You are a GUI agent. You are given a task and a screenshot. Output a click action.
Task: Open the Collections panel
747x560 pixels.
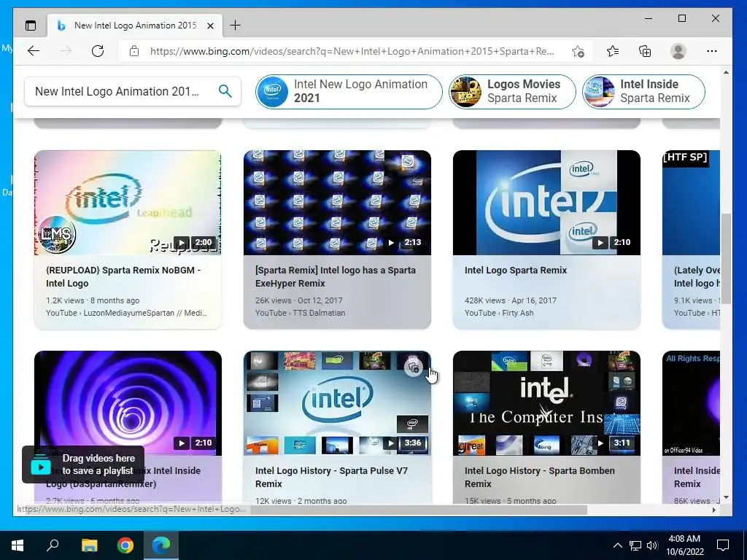[645, 51]
